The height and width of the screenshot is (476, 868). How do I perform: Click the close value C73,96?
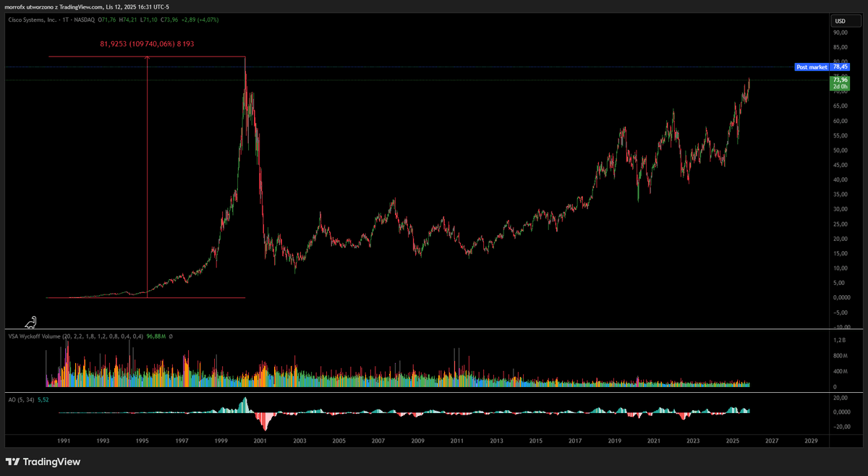click(x=169, y=20)
